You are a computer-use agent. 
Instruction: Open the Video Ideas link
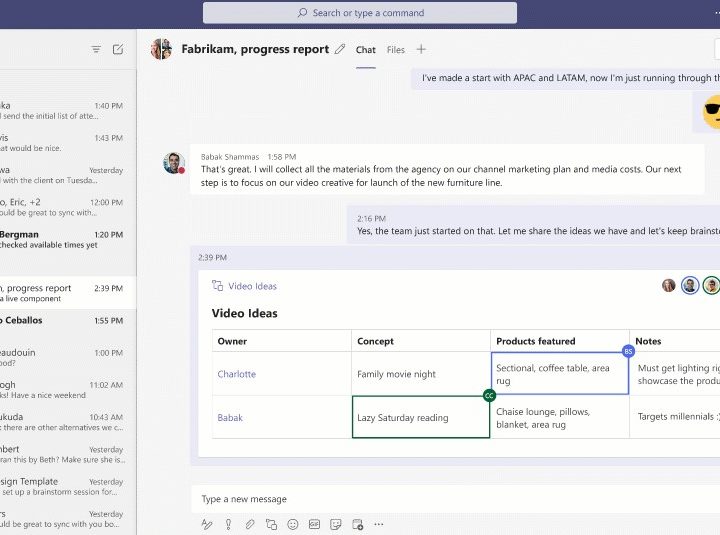point(253,286)
